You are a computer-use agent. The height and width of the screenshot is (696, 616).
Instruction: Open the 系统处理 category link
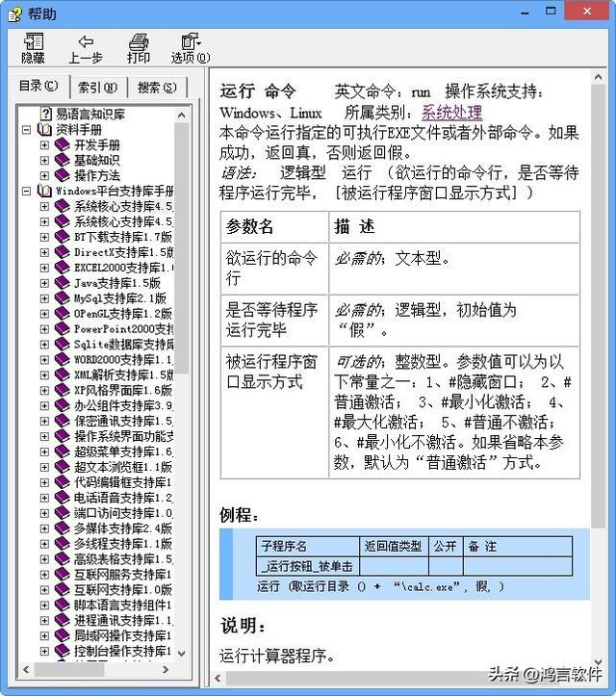coord(451,113)
